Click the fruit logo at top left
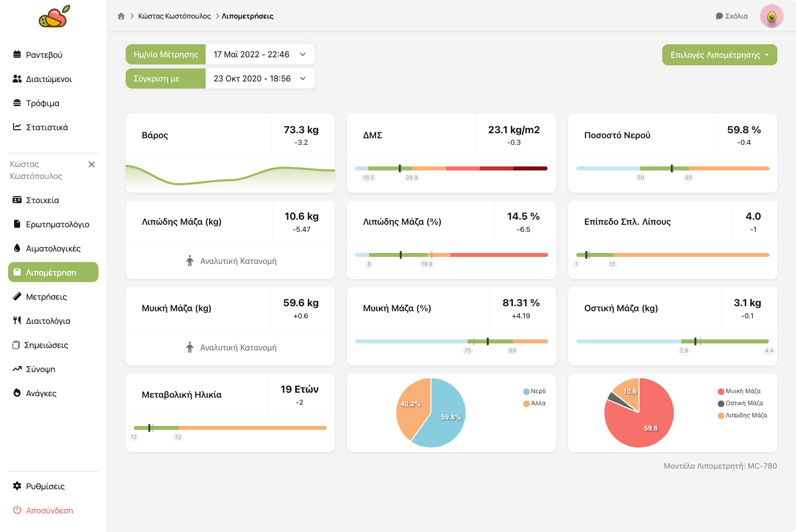Image resolution: width=796 pixels, height=532 pixels. click(54, 17)
